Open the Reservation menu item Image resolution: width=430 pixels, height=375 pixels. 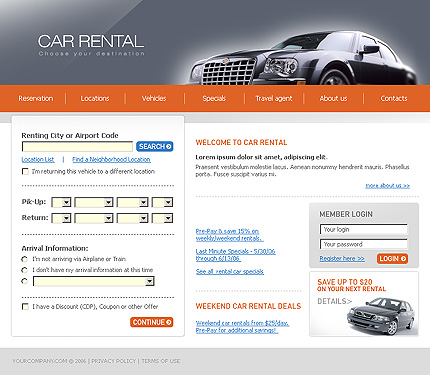pyautogui.click(x=36, y=98)
